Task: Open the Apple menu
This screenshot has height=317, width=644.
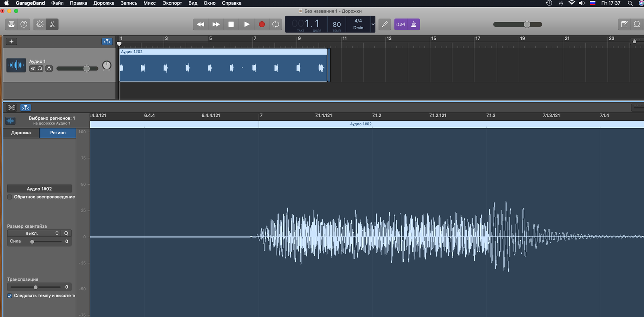Action: pos(6,3)
